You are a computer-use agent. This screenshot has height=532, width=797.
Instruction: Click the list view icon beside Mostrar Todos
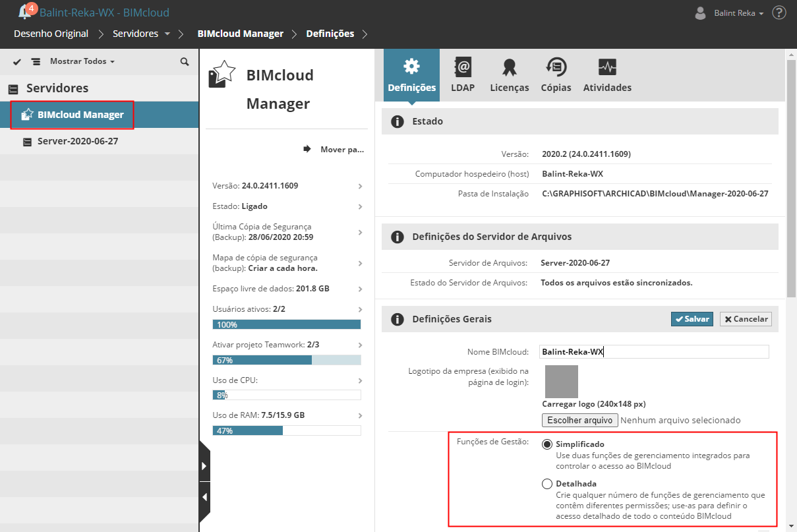36,61
